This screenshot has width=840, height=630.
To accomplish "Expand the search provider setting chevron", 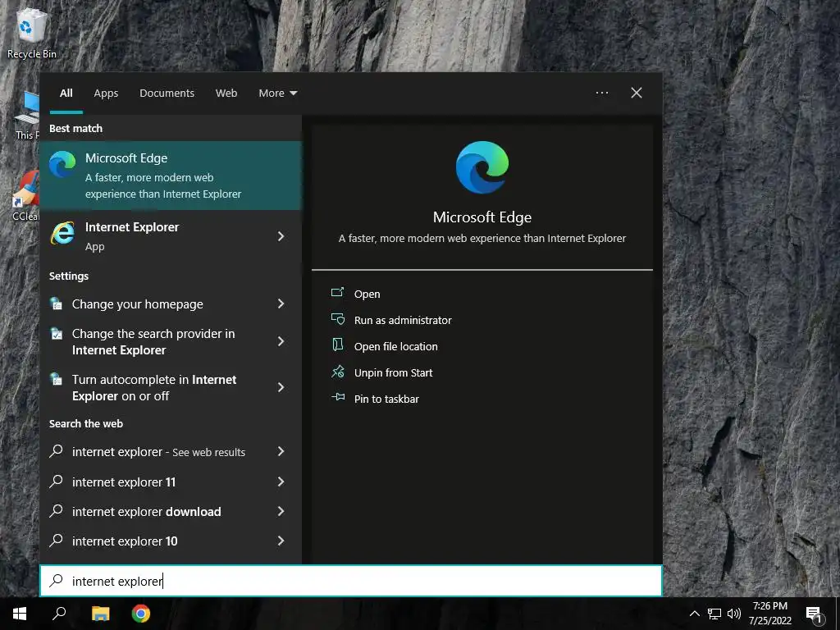I will pyautogui.click(x=281, y=341).
